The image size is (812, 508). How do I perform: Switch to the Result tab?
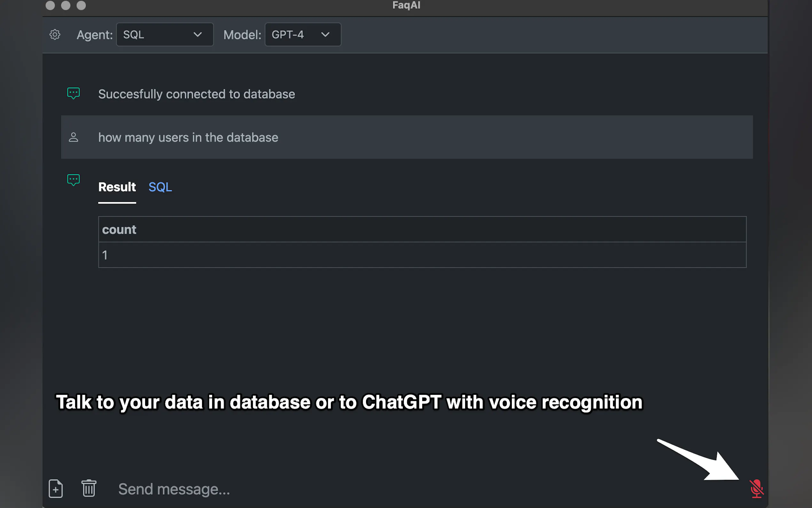pyautogui.click(x=117, y=187)
